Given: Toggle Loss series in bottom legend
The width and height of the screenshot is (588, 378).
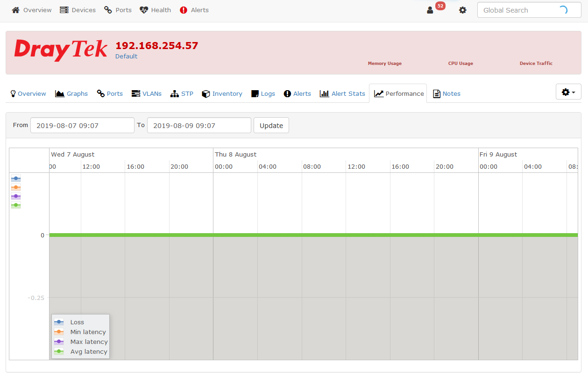Looking at the screenshot, I should point(77,322).
